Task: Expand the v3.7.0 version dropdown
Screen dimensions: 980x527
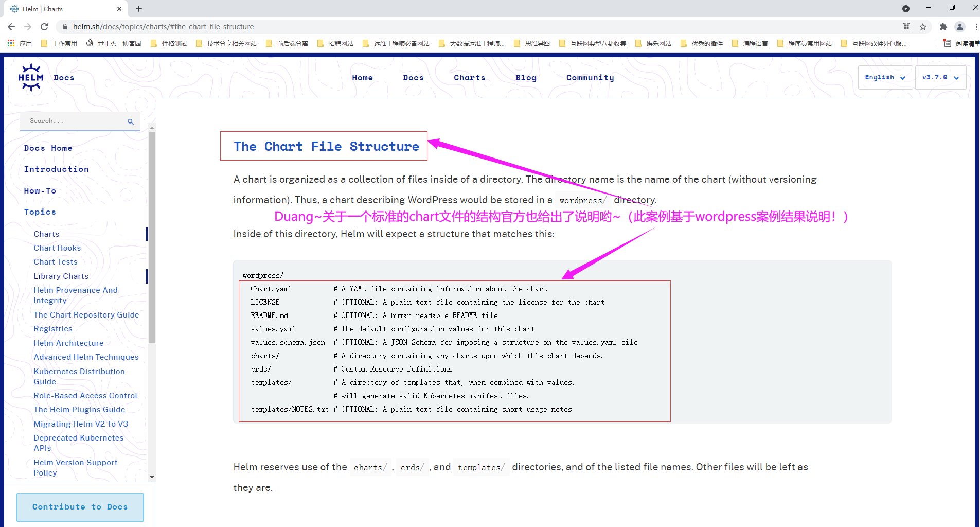Action: click(x=940, y=77)
